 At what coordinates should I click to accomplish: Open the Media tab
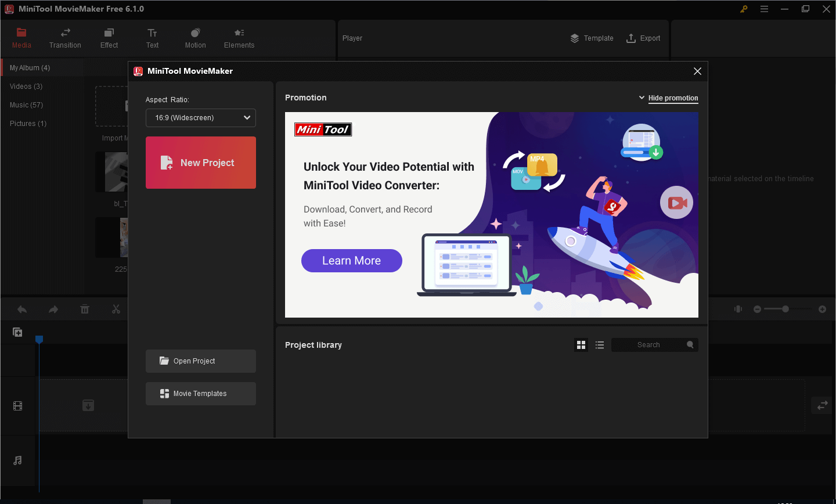[x=21, y=38]
